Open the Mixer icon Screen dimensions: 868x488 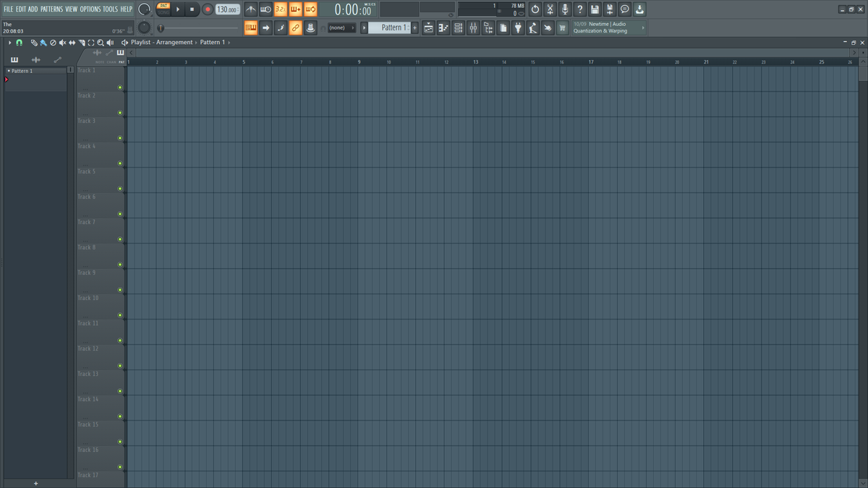(x=473, y=27)
